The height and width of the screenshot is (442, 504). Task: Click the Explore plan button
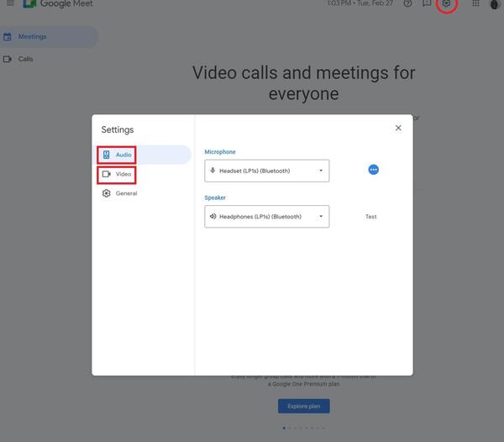304,406
